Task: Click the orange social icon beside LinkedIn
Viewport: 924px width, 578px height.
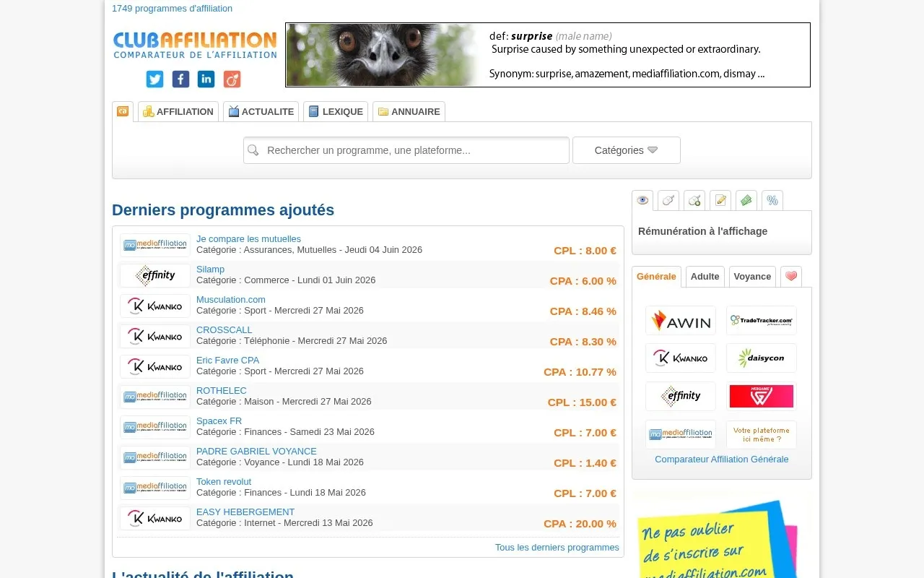Action: [232, 79]
